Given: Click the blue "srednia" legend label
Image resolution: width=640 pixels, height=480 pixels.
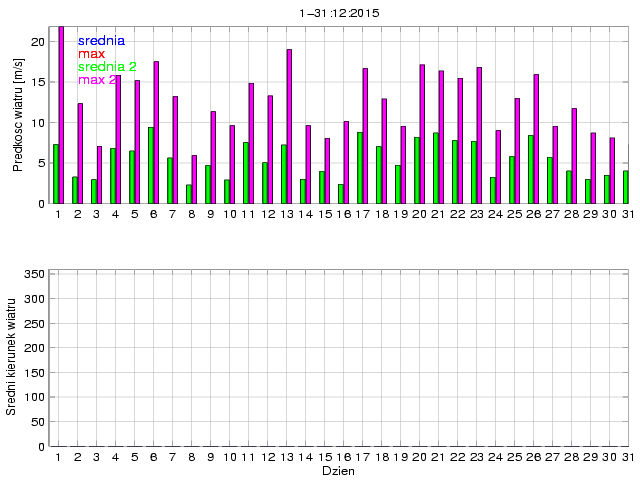Looking at the screenshot, I should (x=101, y=41).
